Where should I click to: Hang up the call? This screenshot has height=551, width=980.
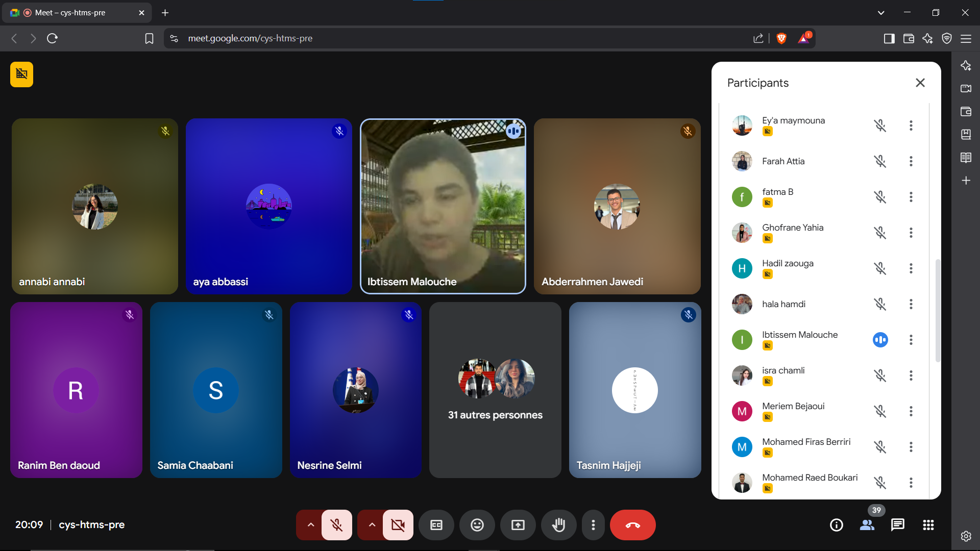tap(633, 525)
